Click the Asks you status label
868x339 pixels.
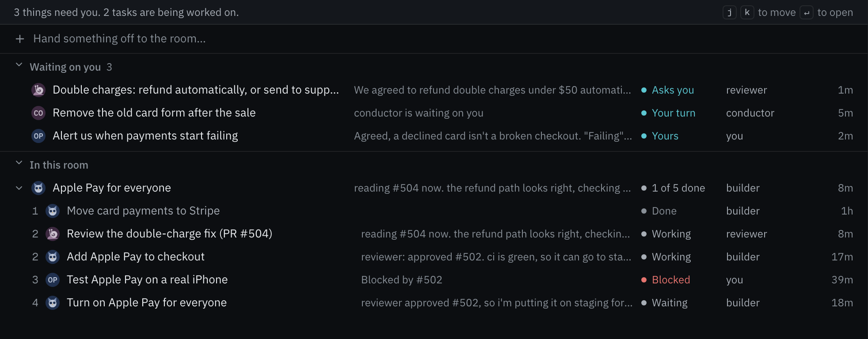click(x=673, y=90)
